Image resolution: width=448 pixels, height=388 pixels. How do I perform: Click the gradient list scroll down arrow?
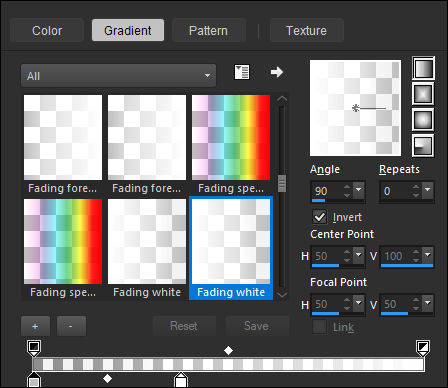point(282,295)
